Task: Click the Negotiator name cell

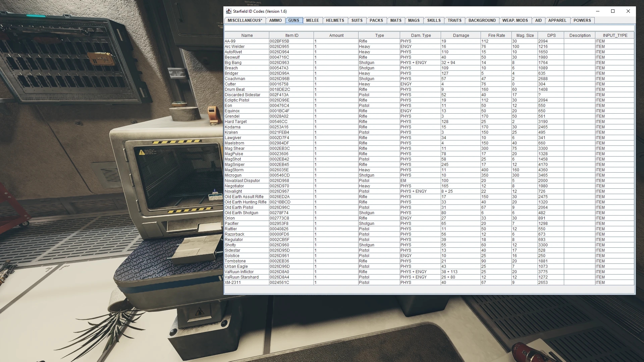Action: click(247, 186)
